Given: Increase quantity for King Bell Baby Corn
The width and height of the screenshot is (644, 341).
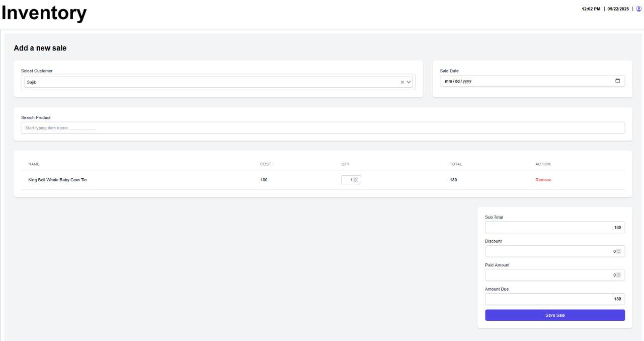Looking at the screenshot, I should [356, 178].
